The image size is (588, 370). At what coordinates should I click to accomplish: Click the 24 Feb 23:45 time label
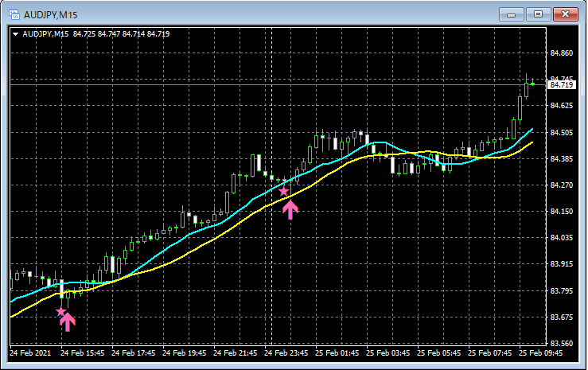tap(286, 353)
